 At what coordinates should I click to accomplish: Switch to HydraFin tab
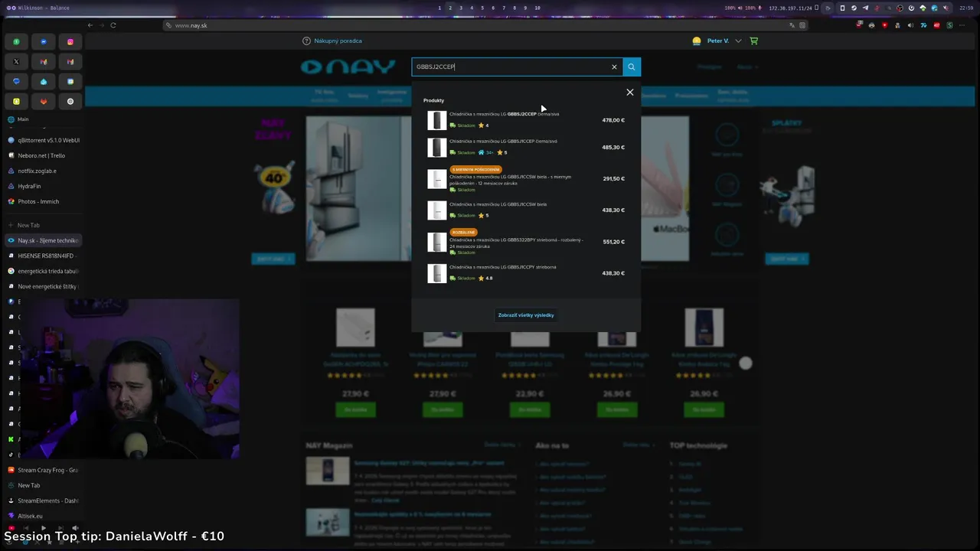pos(44,187)
